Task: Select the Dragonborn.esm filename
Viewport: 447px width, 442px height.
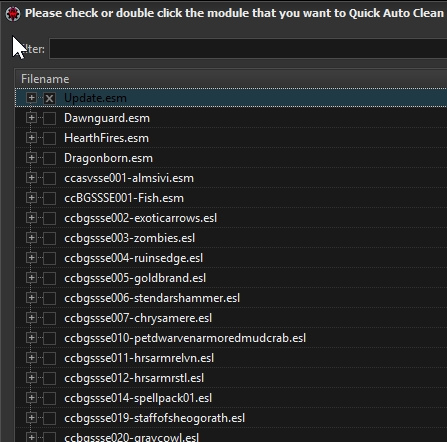Action: [108, 158]
